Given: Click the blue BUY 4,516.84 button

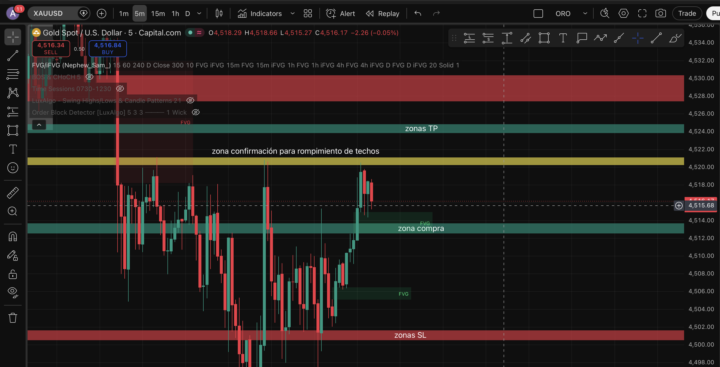Looking at the screenshot, I should (107, 48).
